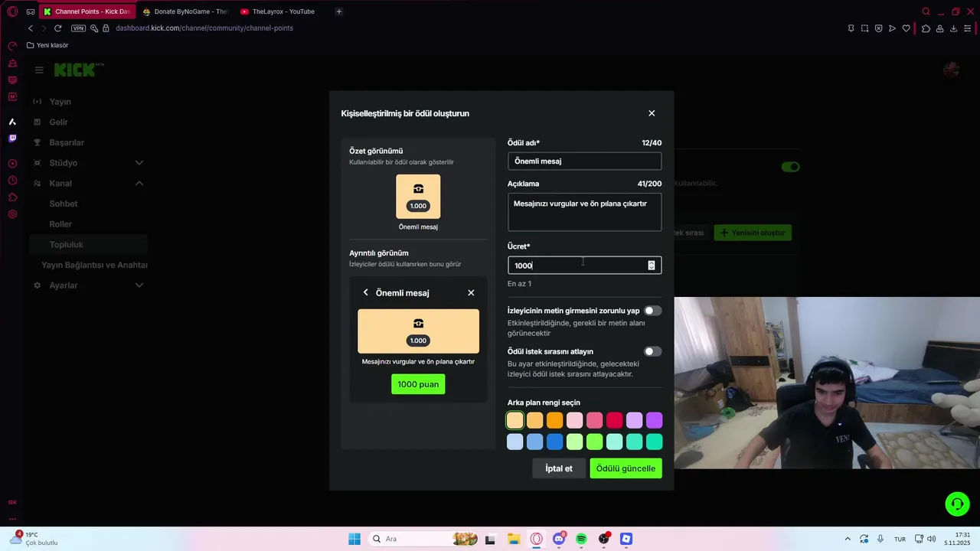Pick the red background color
This screenshot has height=551, width=980.
coord(615,420)
